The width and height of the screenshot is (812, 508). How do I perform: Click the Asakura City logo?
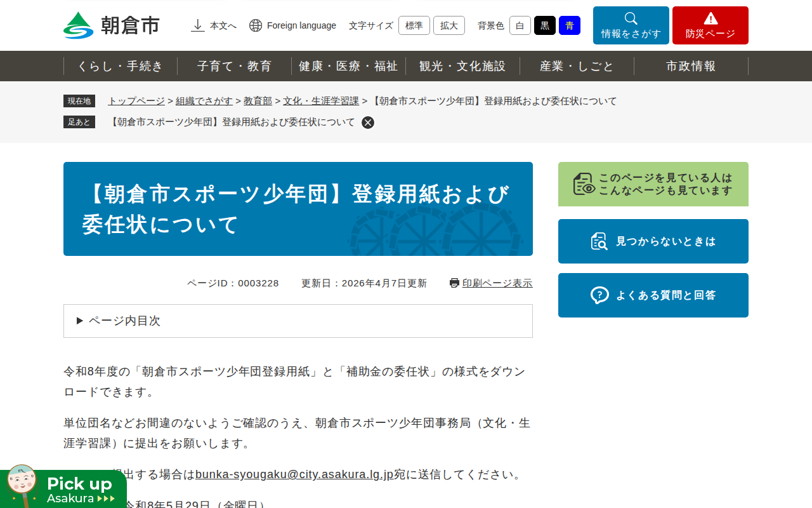pos(111,25)
